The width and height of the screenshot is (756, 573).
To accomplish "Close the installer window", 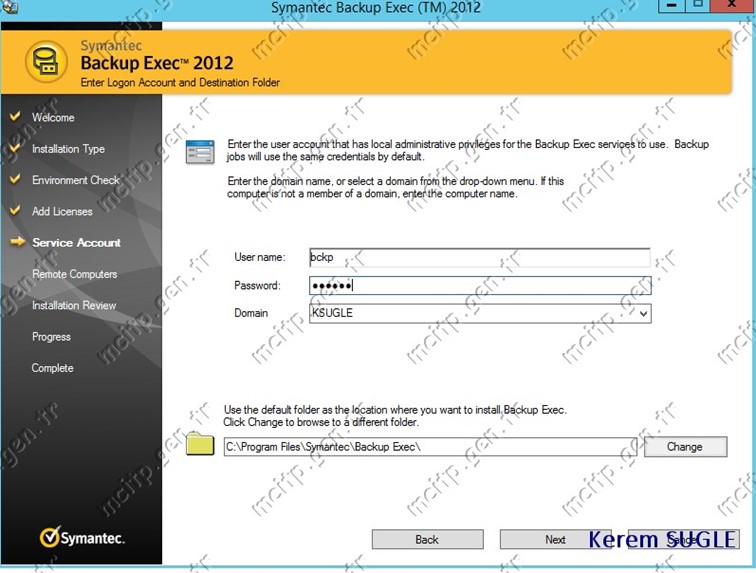I will (x=732, y=5).
